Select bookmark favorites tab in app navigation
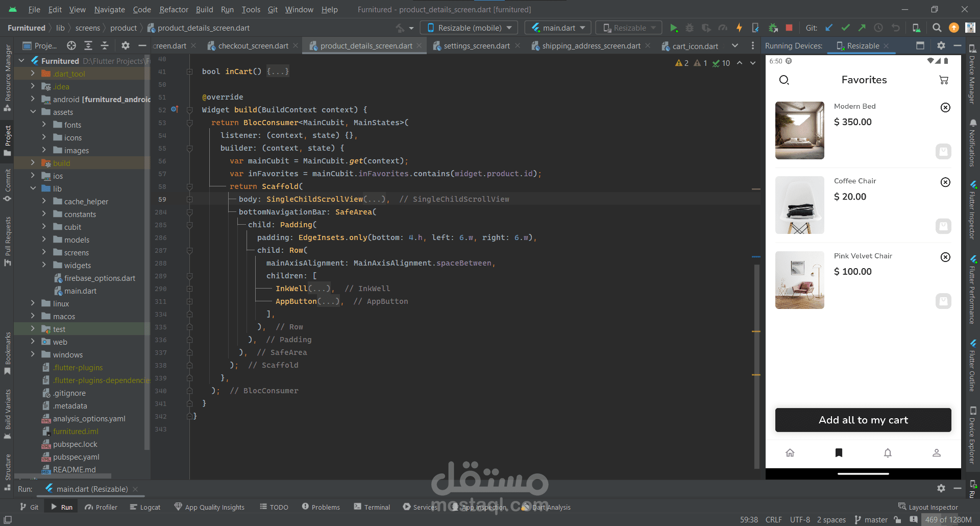 pyautogui.click(x=839, y=453)
